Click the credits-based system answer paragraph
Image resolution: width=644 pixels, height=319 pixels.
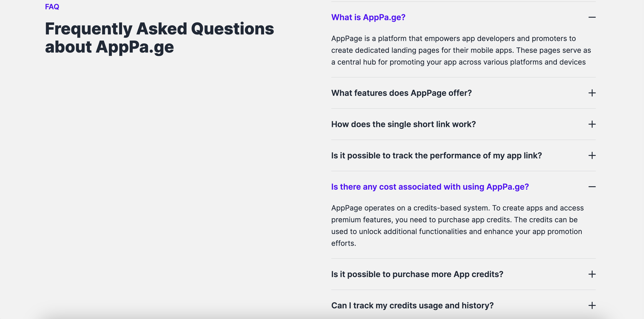coord(457,225)
